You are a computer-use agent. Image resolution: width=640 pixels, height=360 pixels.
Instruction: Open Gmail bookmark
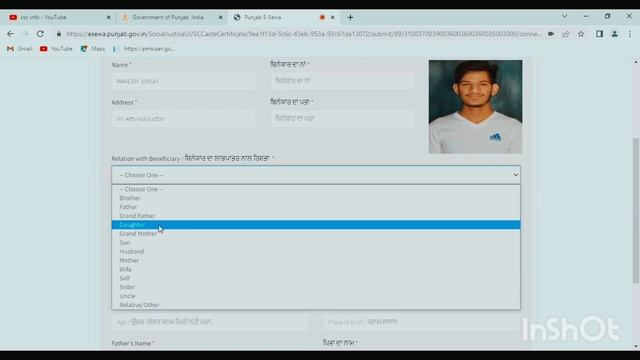point(20,49)
